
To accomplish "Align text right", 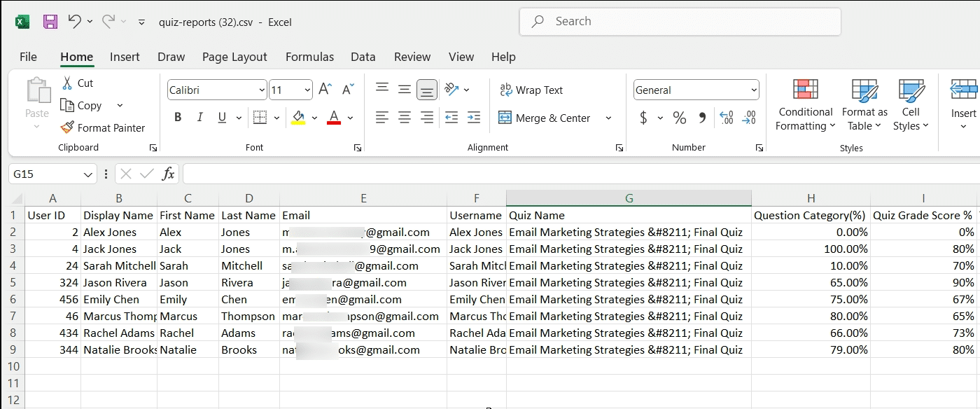I will click(427, 118).
